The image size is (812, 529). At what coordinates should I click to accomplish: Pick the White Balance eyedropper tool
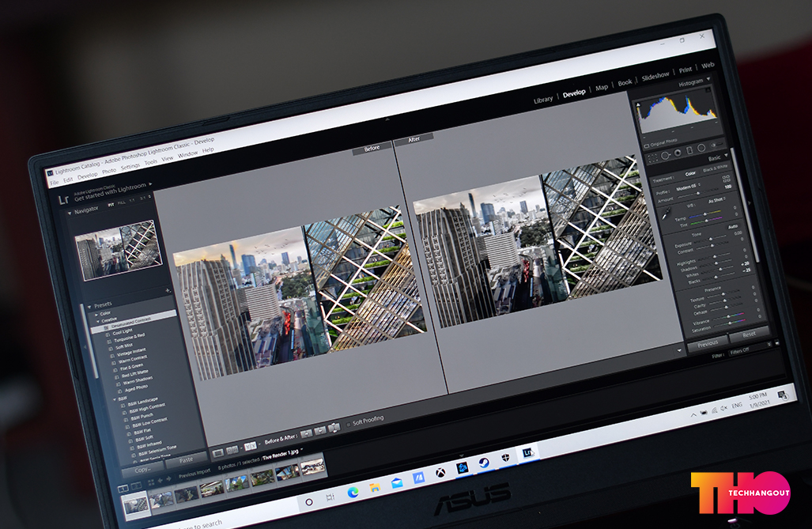tap(666, 213)
